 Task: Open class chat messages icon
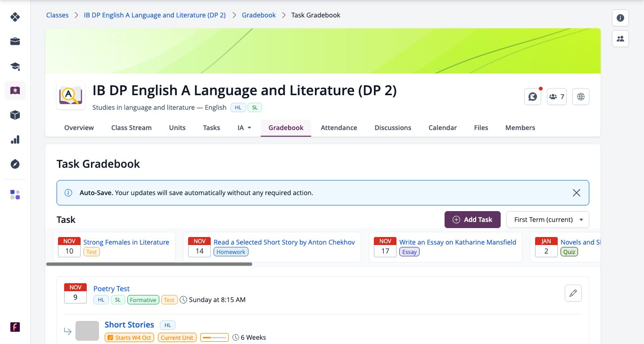point(533,97)
